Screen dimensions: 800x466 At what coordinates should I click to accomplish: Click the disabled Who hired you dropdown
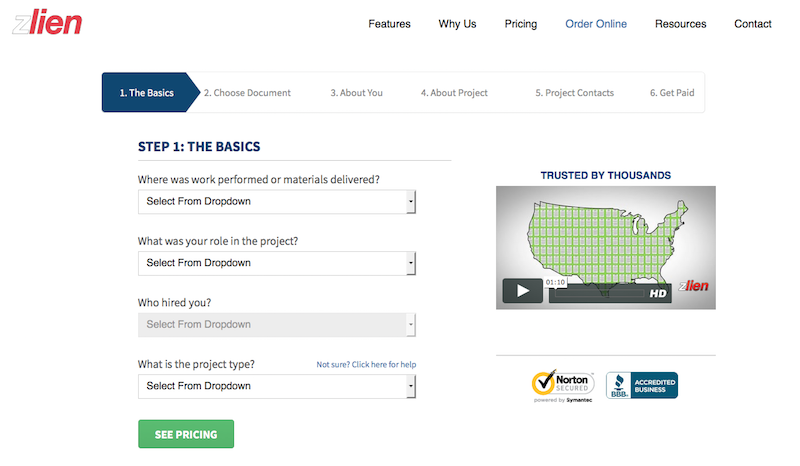276,324
